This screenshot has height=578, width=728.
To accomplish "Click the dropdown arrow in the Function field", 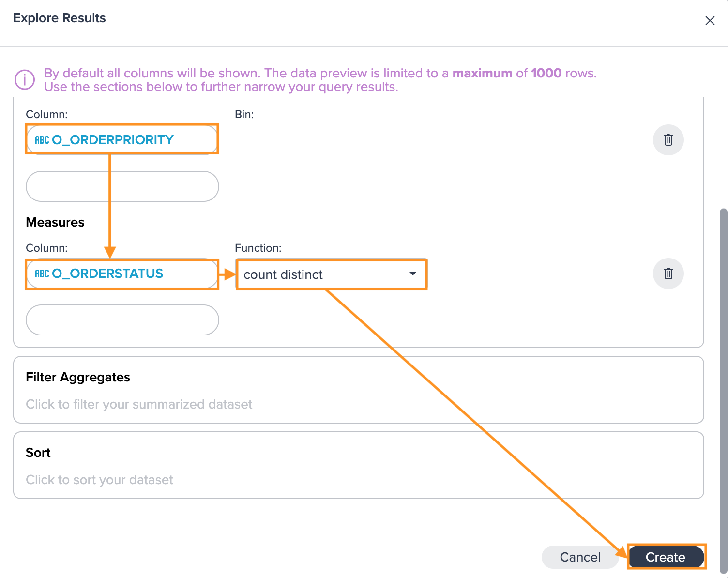I will 412,274.
